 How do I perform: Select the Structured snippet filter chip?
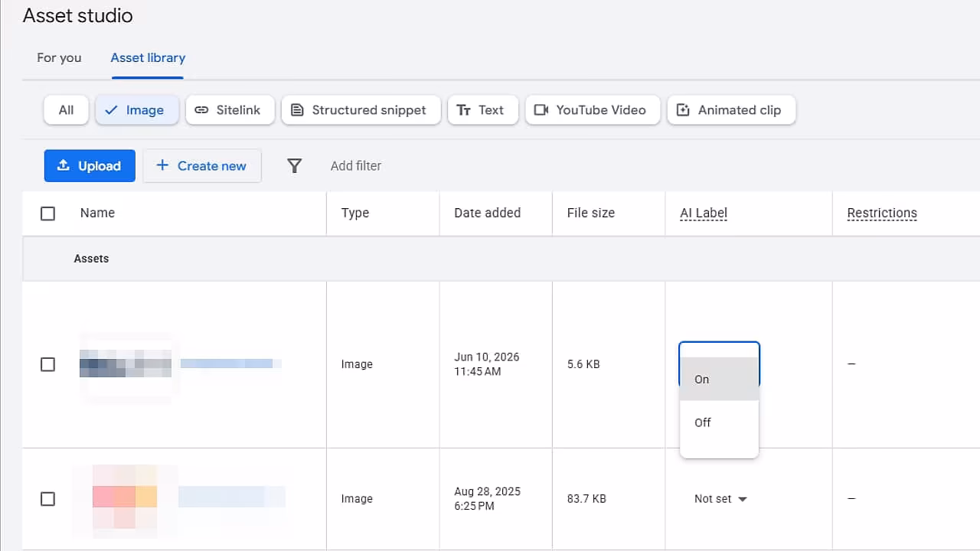[361, 109]
